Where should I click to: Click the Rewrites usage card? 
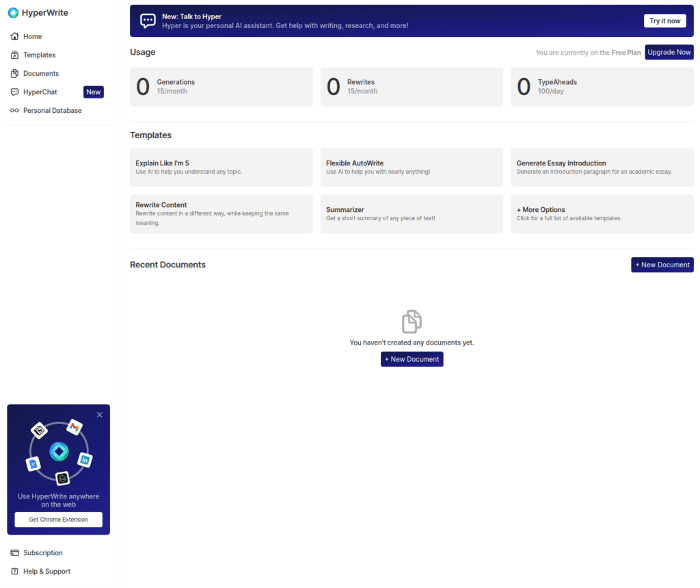[412, 87]
